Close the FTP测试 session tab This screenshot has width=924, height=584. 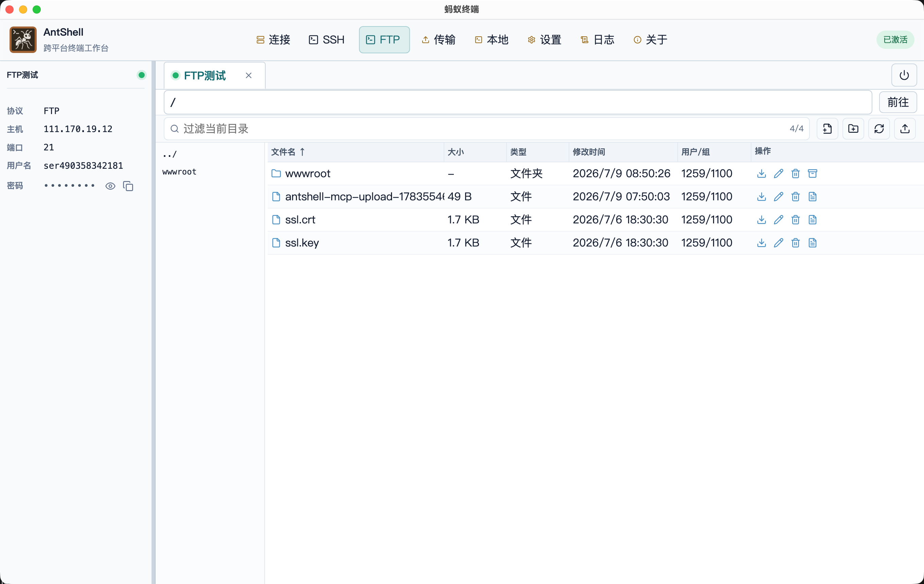point(249,75)
